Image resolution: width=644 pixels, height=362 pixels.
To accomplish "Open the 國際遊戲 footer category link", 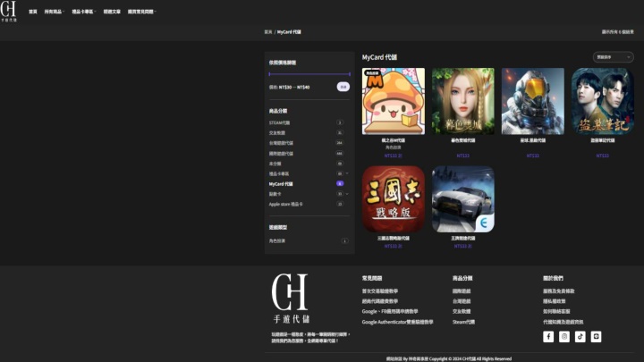I will click(x=462, y=291).
